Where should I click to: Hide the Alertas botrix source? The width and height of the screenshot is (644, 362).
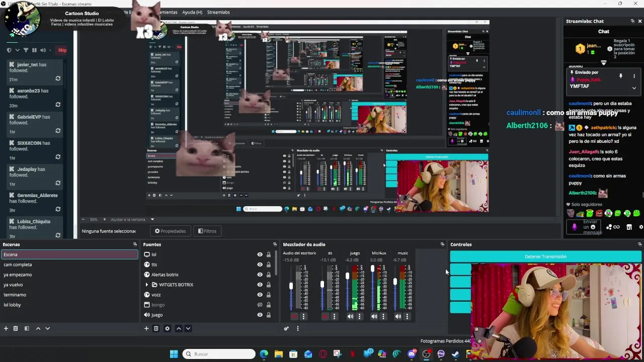pos(260,275)
